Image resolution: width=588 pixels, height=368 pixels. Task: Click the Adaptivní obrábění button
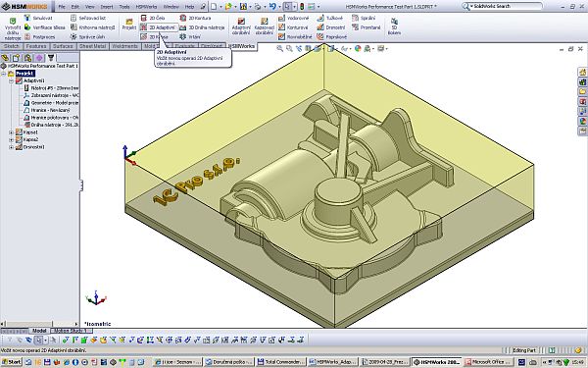tap(241, 26)
